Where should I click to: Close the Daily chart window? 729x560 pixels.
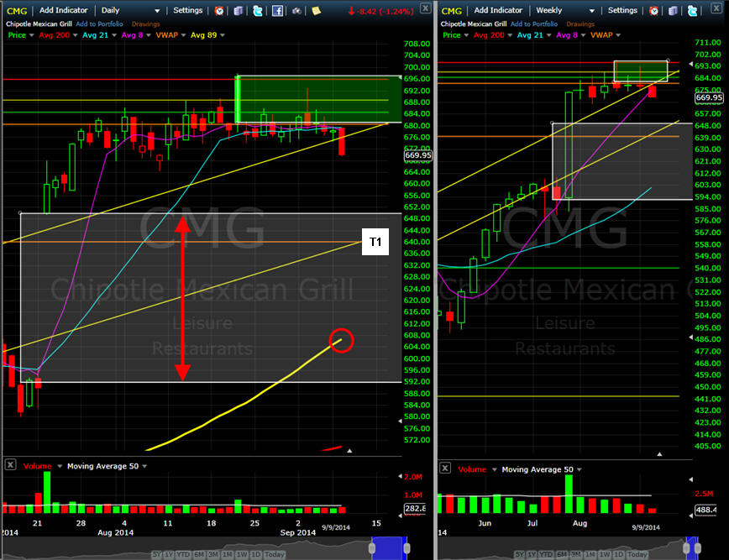point(425,8)
